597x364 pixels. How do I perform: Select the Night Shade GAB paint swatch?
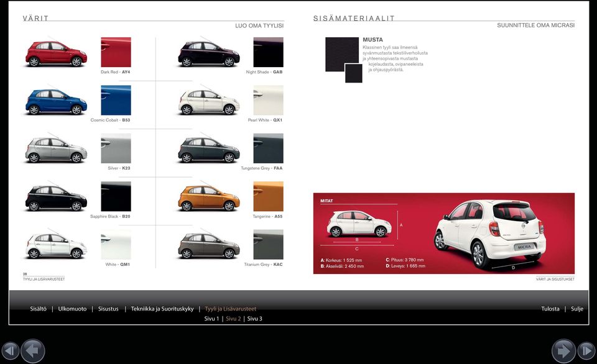tap(269, 52)
